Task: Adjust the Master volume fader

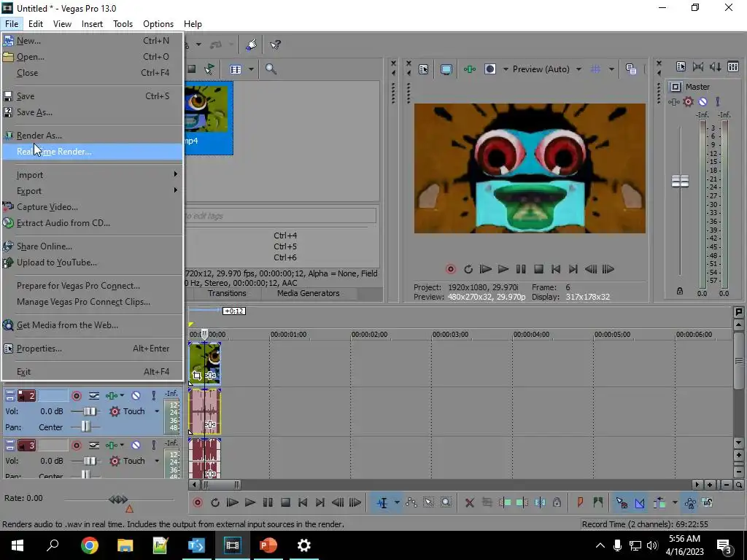Action: click(680, 181)
